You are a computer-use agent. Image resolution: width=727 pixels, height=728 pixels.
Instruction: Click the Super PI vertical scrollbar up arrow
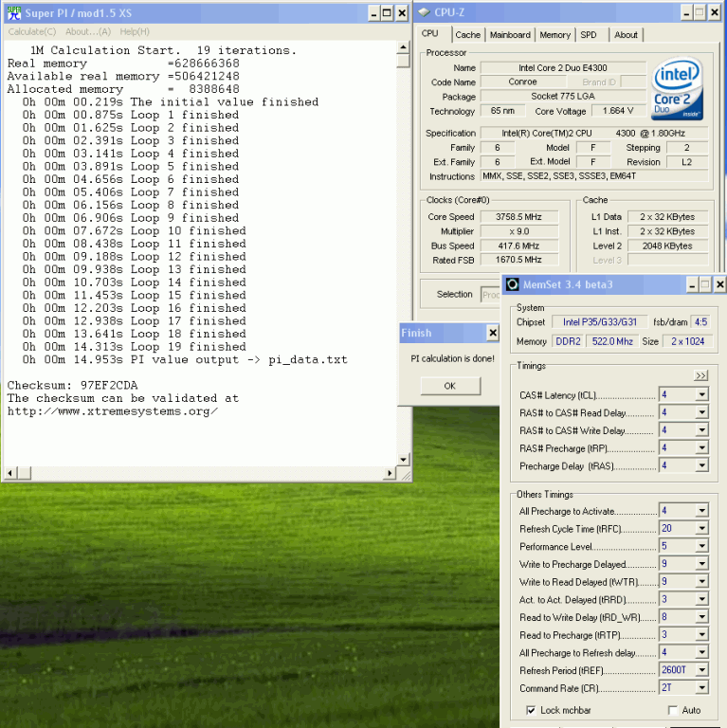pyautogui.click(x=403, y=46)
